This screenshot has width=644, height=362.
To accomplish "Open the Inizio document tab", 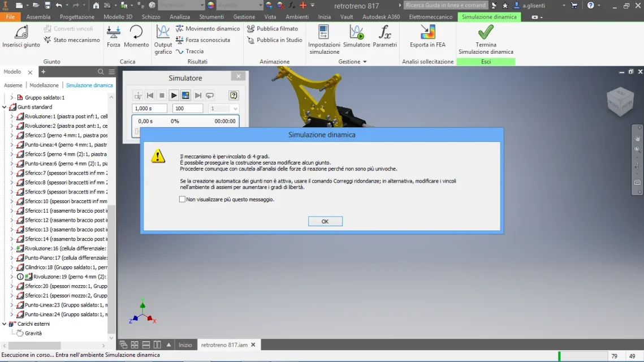I will (x=185, y=344).
